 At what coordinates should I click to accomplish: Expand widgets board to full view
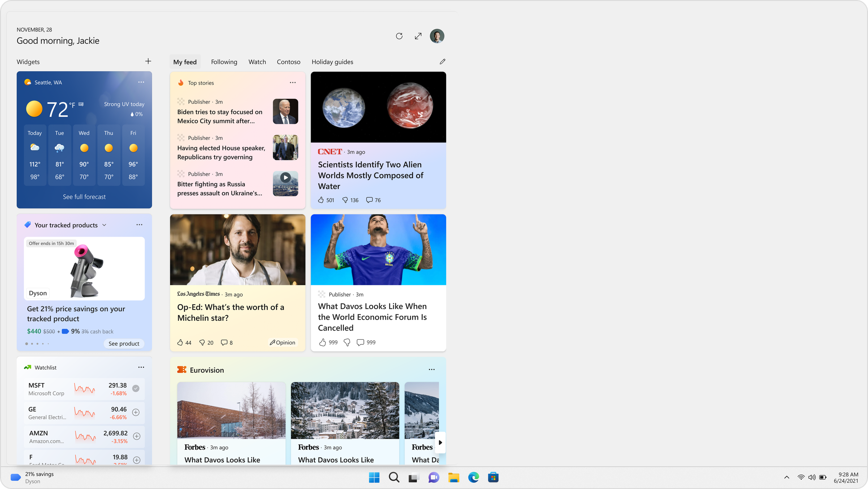click(x=418, y=36)
